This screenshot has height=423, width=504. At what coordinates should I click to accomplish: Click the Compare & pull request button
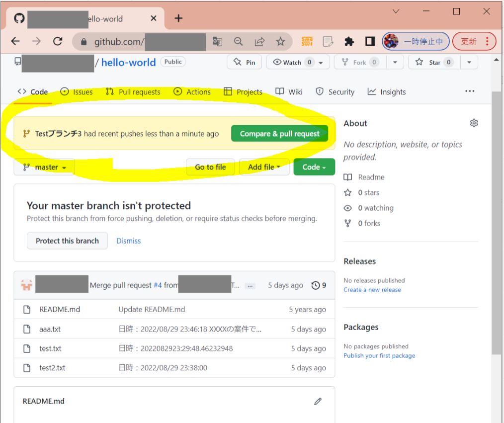pyautogui.click(x=279, y=134)
